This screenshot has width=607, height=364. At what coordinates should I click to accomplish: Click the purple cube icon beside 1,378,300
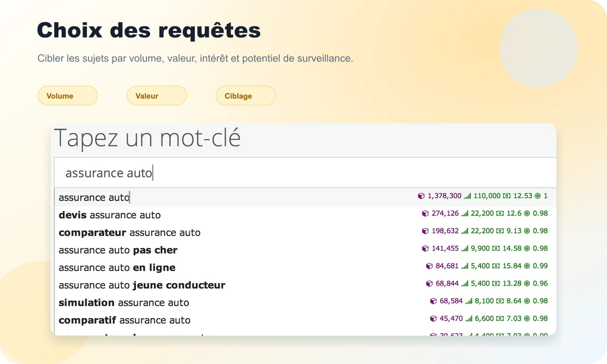point(421,196)
